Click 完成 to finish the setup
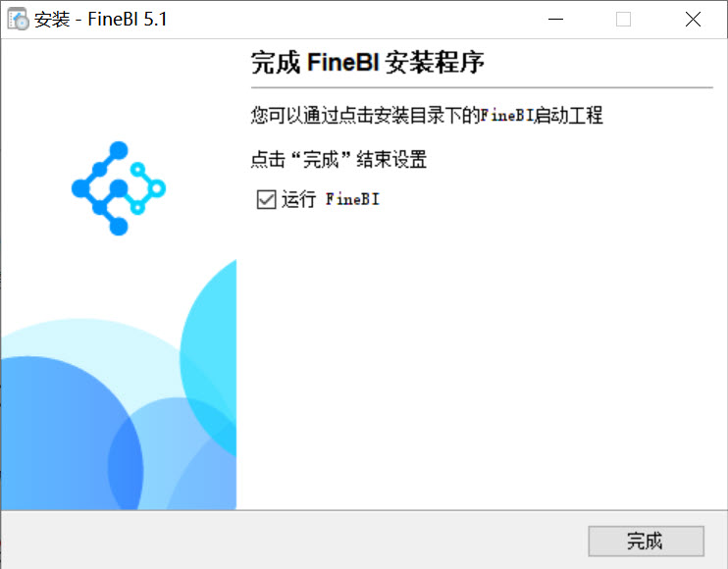Image resolution: width=728 pixels, height=569 pixels. pyautogui.click(x=646, y=541)
